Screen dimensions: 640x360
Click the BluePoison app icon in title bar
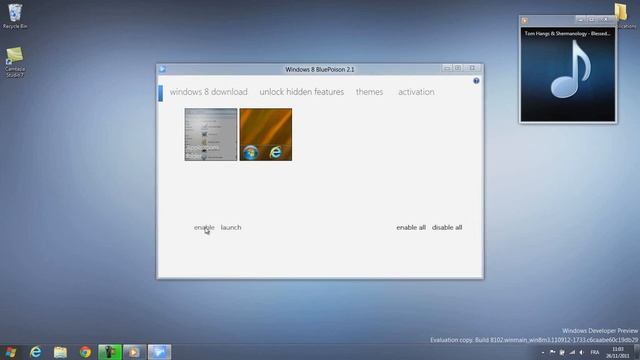(162, 69)
